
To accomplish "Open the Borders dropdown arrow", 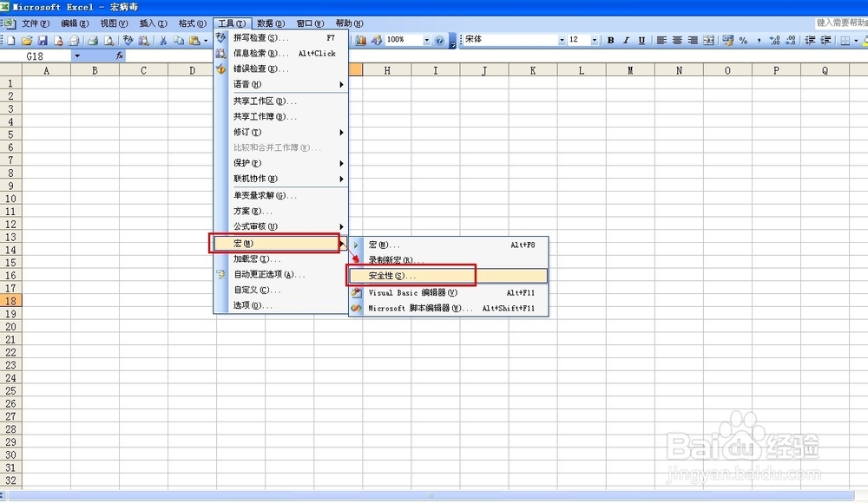I will tap(856, 41).
